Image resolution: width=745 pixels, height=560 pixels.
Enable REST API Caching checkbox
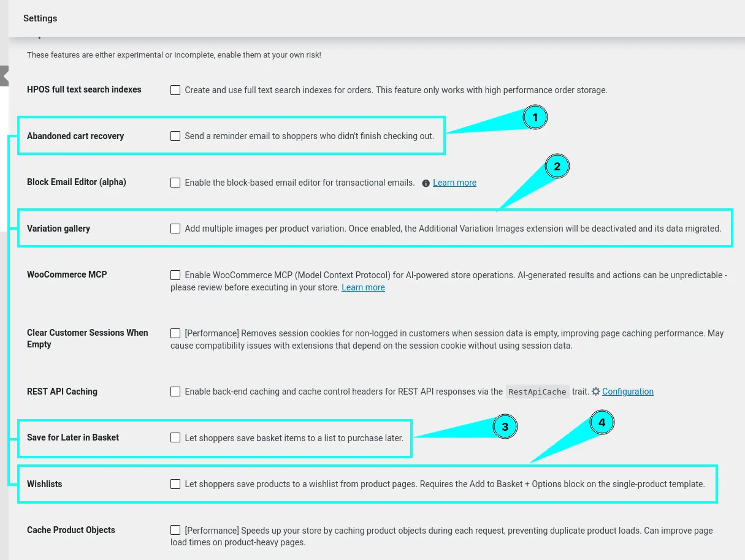click(x=175, y=392)
